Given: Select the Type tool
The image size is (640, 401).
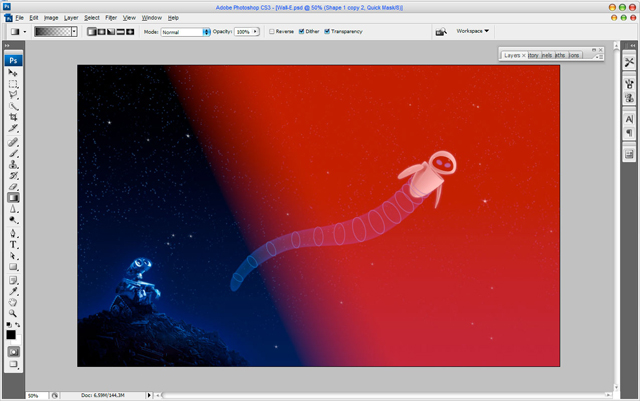Looking at the screenshot, I should [x=13, y=245].
